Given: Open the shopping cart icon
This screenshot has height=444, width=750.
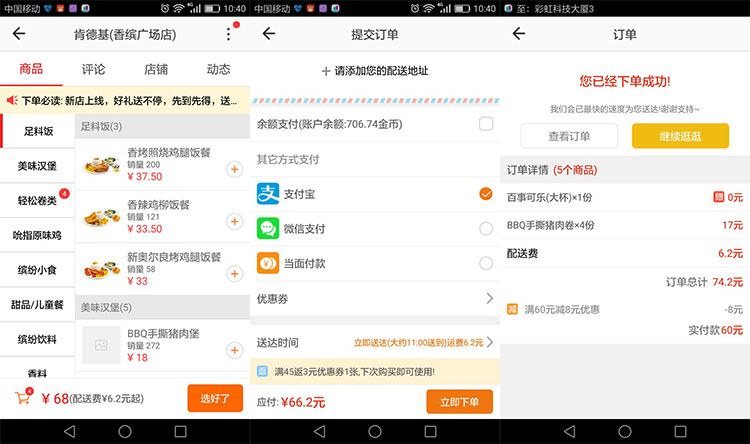Looking at the screenshot, I should pyautogui.click(x=22, y=397).
